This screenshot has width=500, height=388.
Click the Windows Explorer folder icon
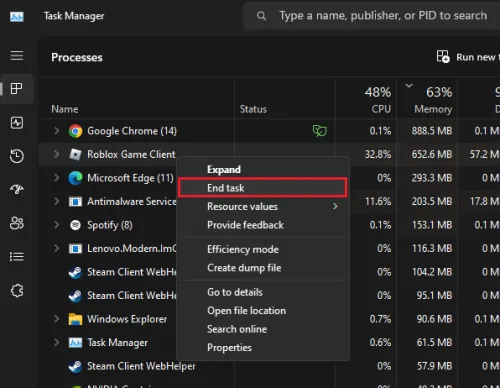click(75, 319)
